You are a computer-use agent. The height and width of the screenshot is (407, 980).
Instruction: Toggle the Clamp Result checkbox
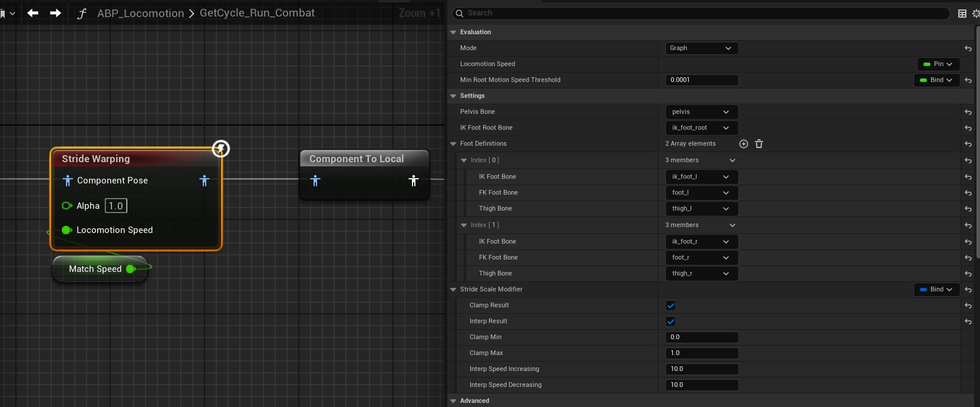coord(671,306)
